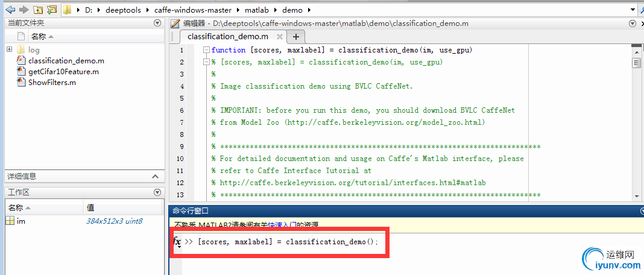644x275 pixels.
Task: Select the caffe-windows-master path segment
Action: click(x=192, y=10)
